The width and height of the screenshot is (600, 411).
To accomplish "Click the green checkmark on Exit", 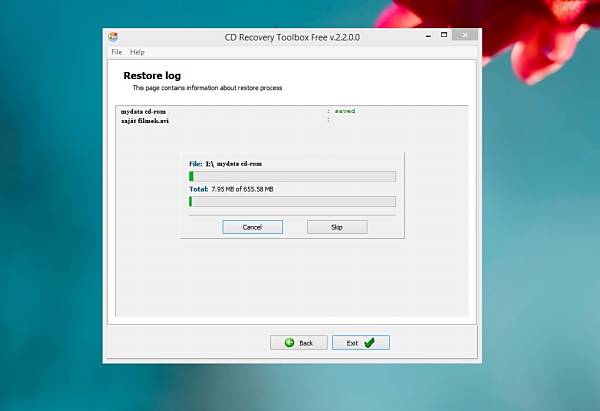I will coord(370,342).
